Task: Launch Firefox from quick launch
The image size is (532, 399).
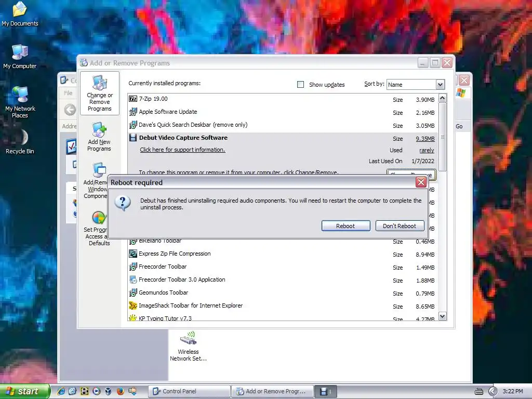Action: 120,391
